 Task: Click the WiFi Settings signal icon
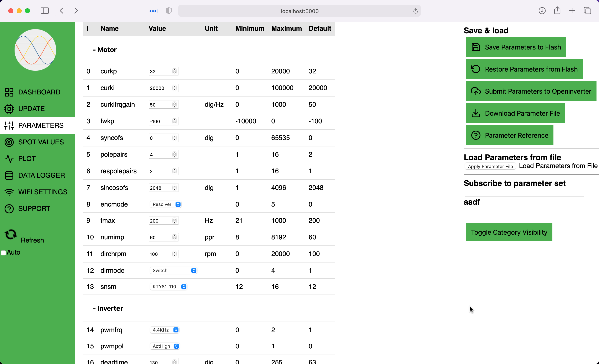click(x=9, y=192)
